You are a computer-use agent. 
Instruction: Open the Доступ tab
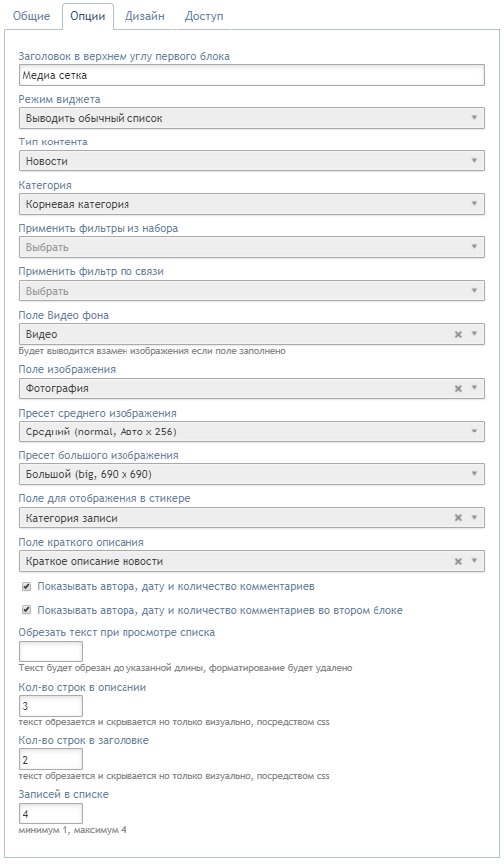204,16
